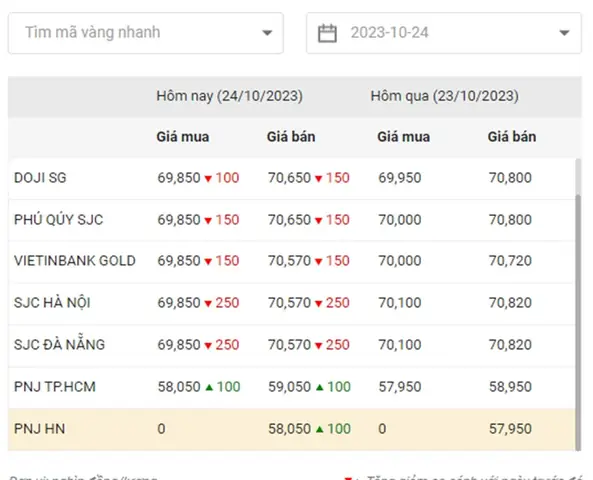Image resolution: width=593 pixels, height=480 pixels.
Task: Click the dropdown arrow of gold code search
Action: (x=267, y=33)
